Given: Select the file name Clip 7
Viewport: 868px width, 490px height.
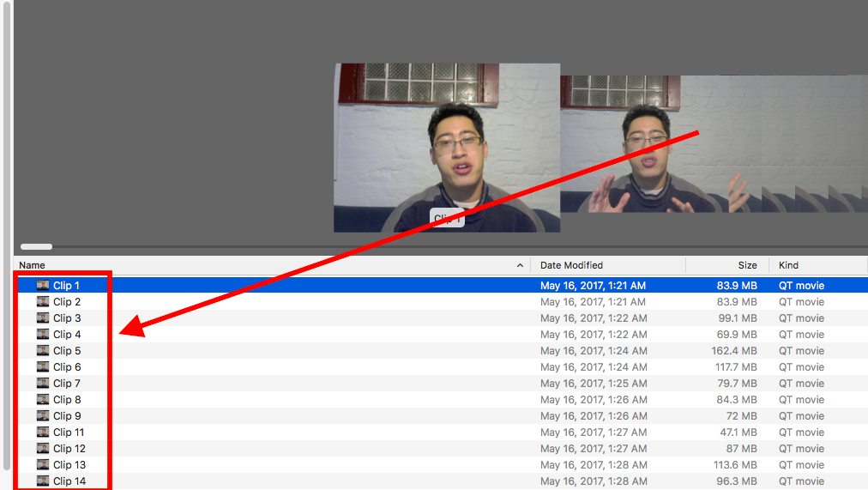Looking at the screenshot, I should coord(67,383).
